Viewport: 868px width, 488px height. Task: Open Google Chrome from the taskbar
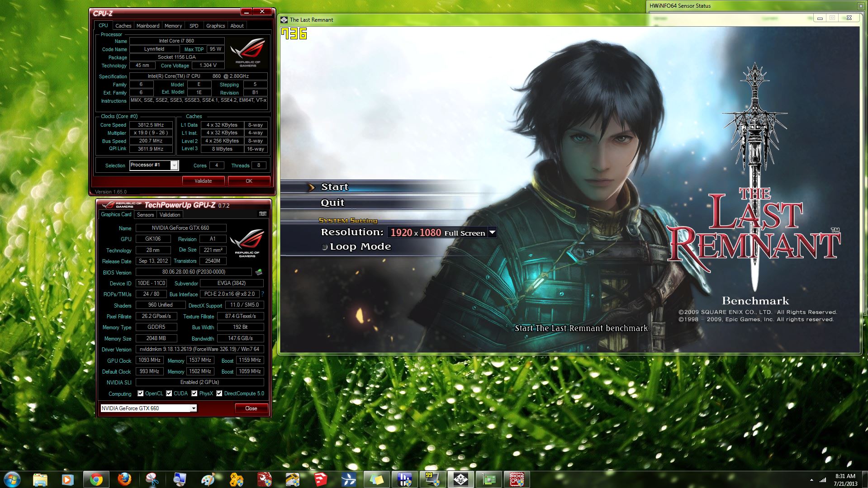pyautogui.click(x=96, y=479)
